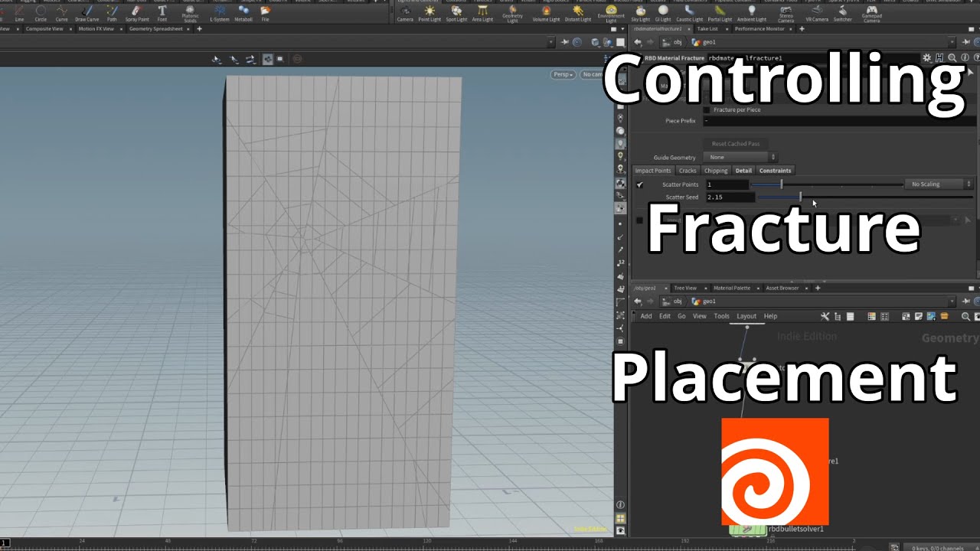Add a Spot Light from the shelf
Viewport: 980px width, 551px height.
(456, 13)
